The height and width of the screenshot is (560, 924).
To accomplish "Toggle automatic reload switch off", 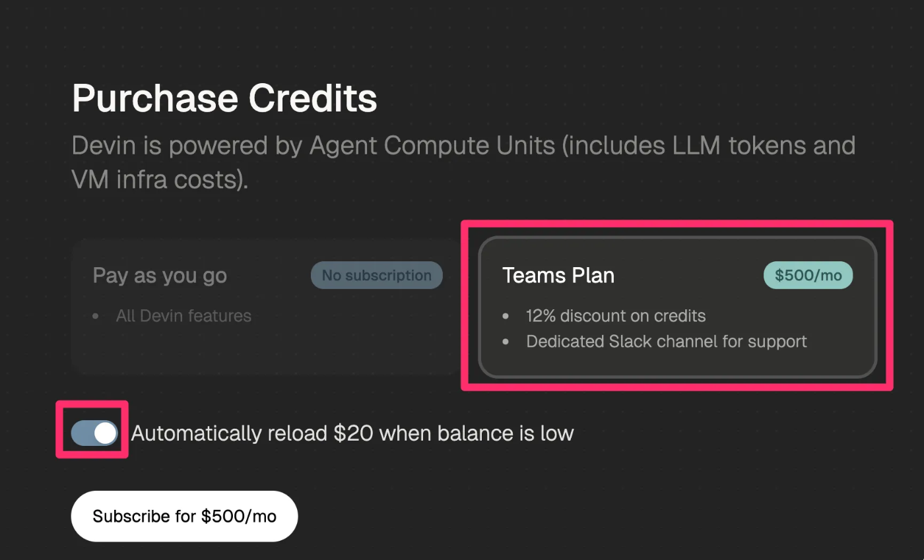I will [x=94, y=433].
